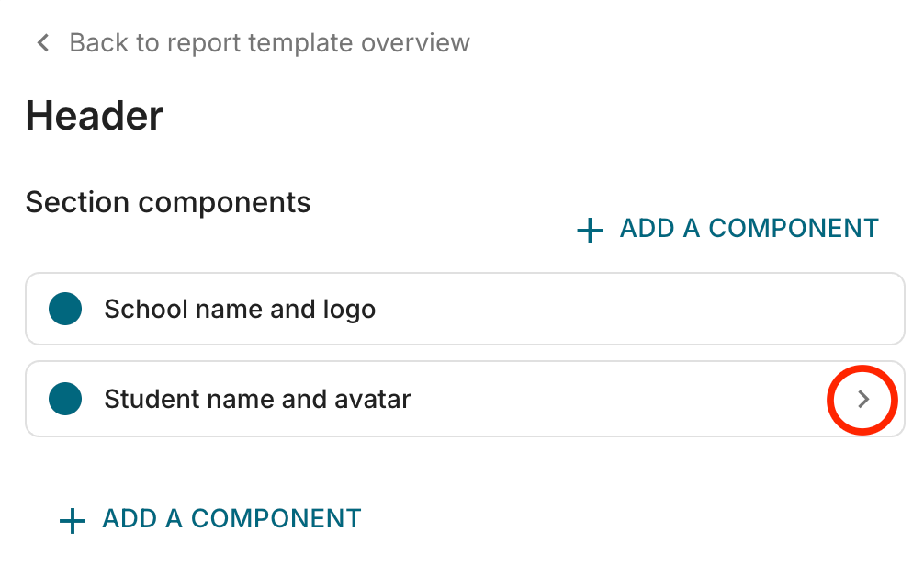Click the word 'overview' in the back link
This screenshot has width=924, height=577.
(415, 42)
